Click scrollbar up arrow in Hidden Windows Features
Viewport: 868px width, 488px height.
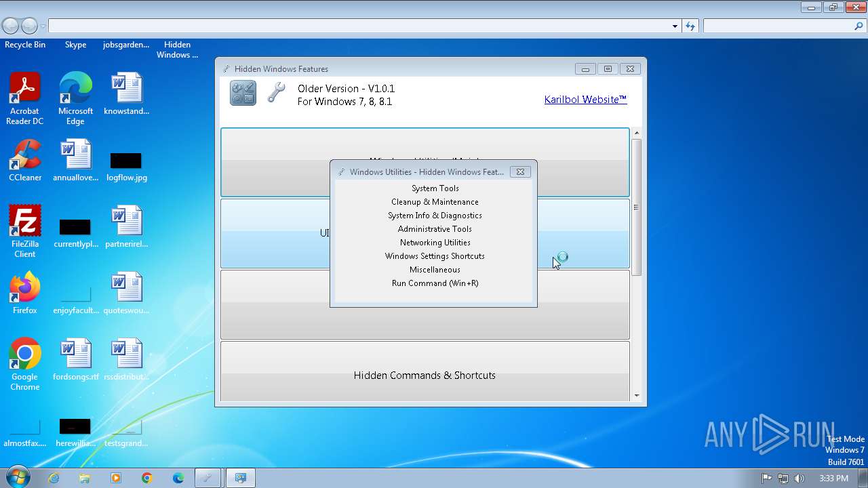coord(637,133)
